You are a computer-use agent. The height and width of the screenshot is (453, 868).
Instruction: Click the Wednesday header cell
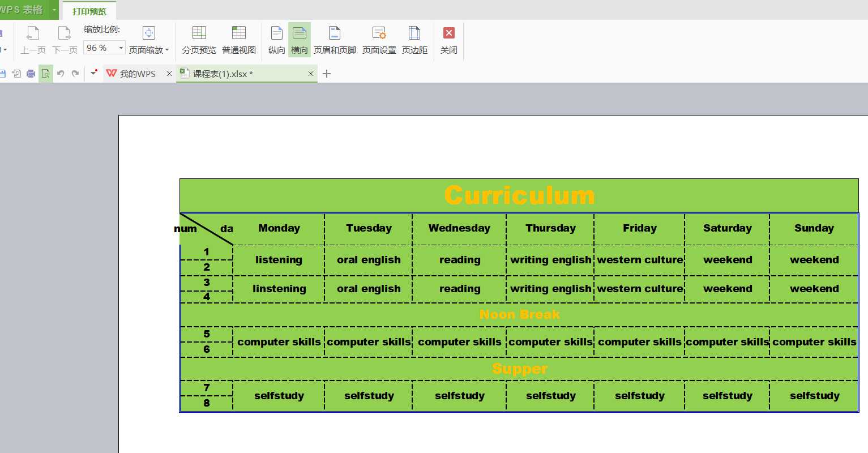pos(459,229)
